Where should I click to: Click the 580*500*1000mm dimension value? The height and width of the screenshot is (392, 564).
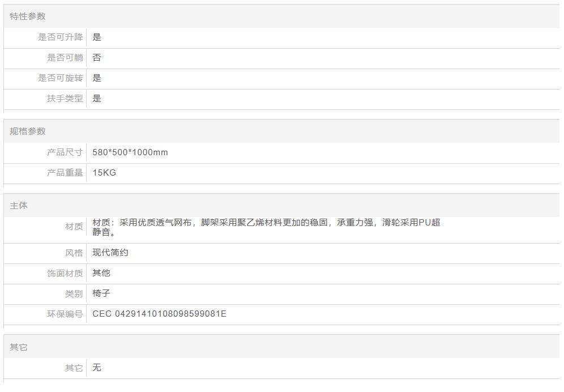pos(130,152)
